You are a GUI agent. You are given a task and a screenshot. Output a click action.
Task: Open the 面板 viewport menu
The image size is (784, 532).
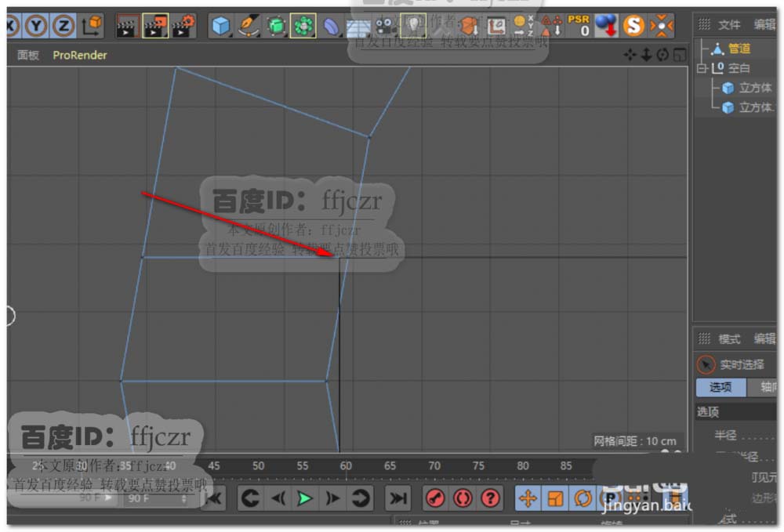[28, 55]
